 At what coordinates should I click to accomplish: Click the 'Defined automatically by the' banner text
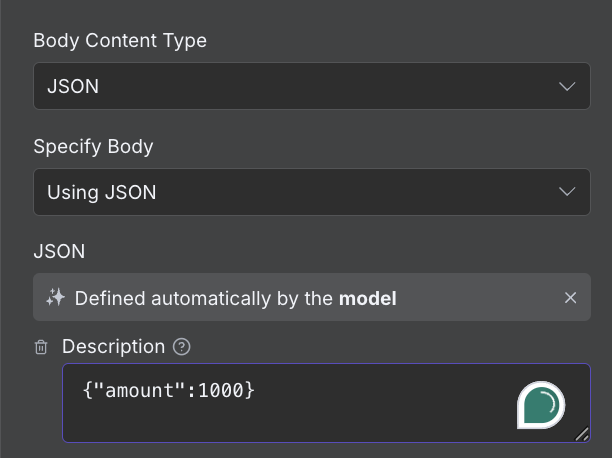tap(204, 298)
